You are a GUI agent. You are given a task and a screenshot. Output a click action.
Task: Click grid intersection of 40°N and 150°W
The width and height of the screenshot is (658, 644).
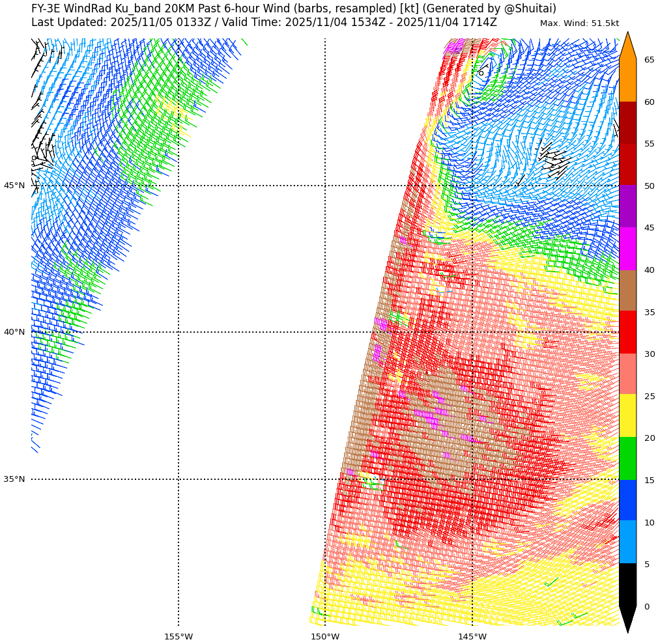(325, 332)
